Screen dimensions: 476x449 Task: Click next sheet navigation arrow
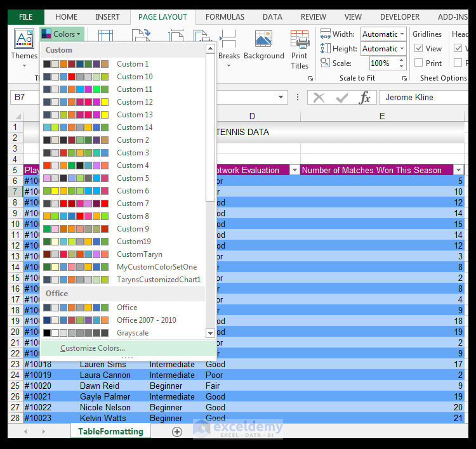(44, 431)
